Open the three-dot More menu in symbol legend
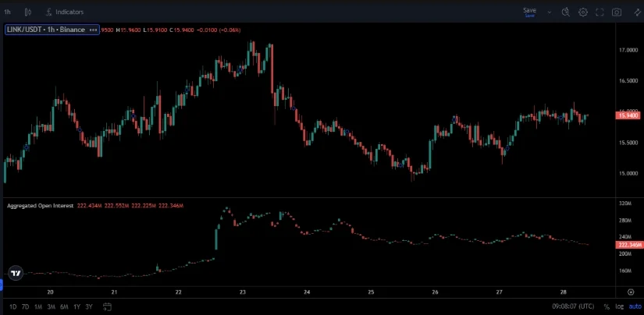Image resolution: width=644 pixels, height=315 pixels. tap(93, 30)
